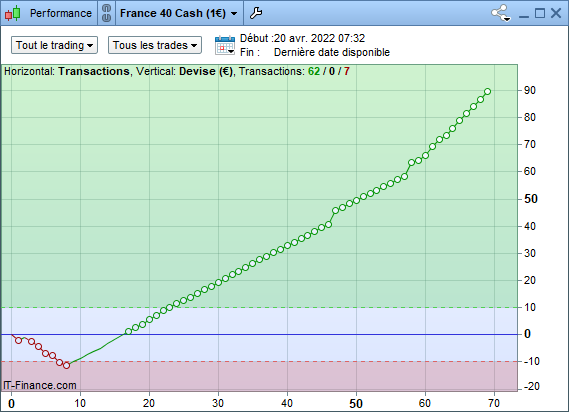Screen dimensions: 569x412
Task: Toggle the chain link icon
Action: pos(106,13)
